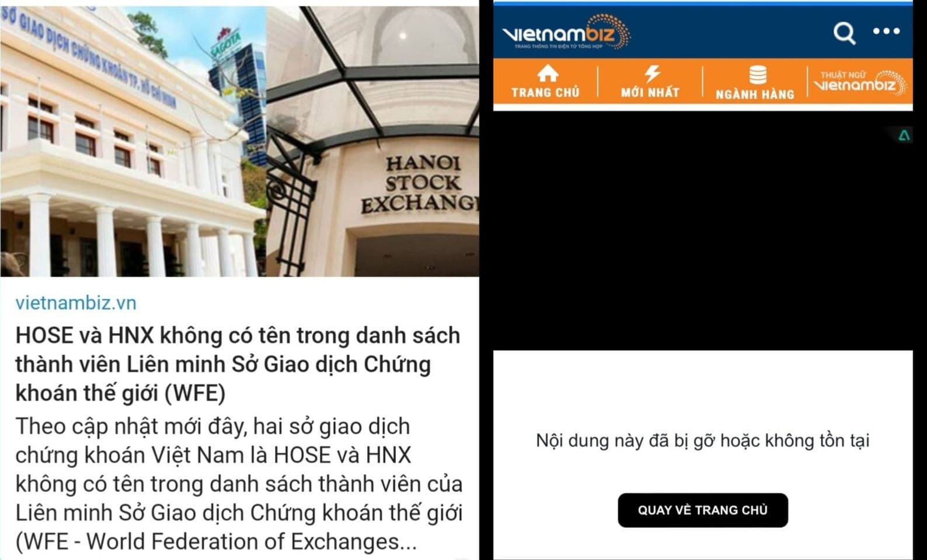Open the three-dot more menu

click(x=886, y=31)
